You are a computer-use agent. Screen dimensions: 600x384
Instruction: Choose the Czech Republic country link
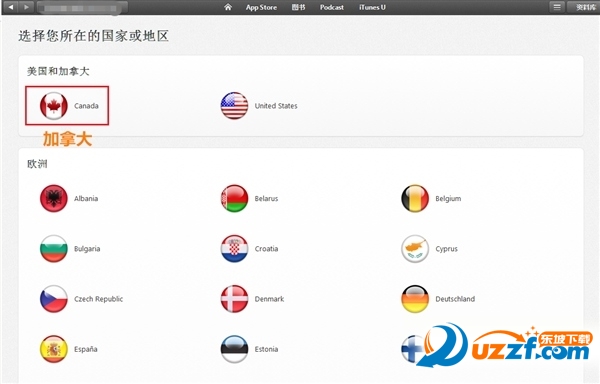point(98,299)
